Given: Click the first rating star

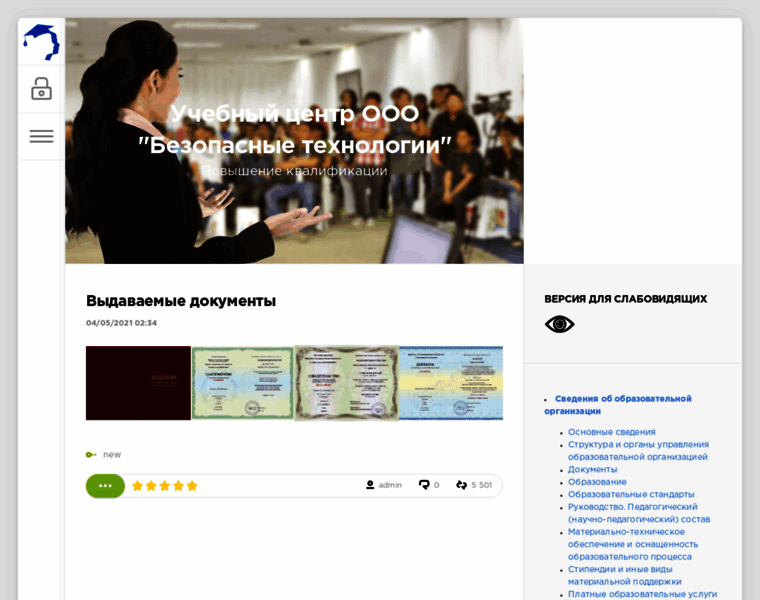Looking at the screenshot, I should pos(138,486).
